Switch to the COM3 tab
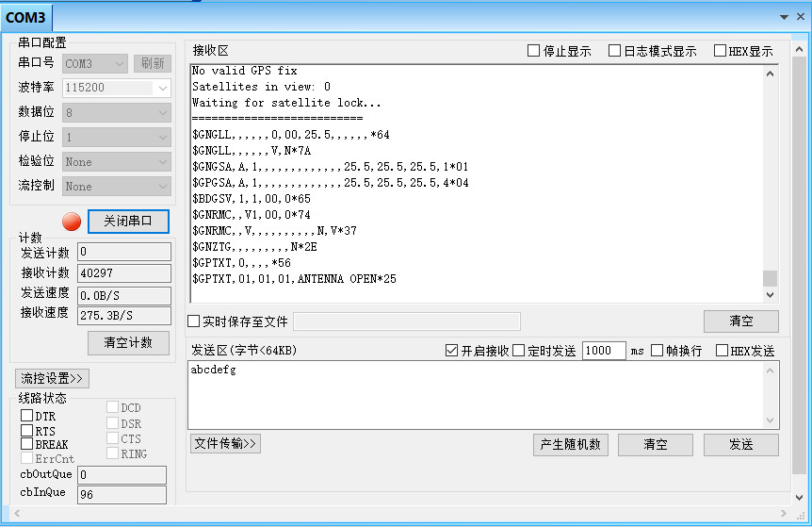Image resolution: width=812 pixels, height=527 pixels. click(25, 18)
